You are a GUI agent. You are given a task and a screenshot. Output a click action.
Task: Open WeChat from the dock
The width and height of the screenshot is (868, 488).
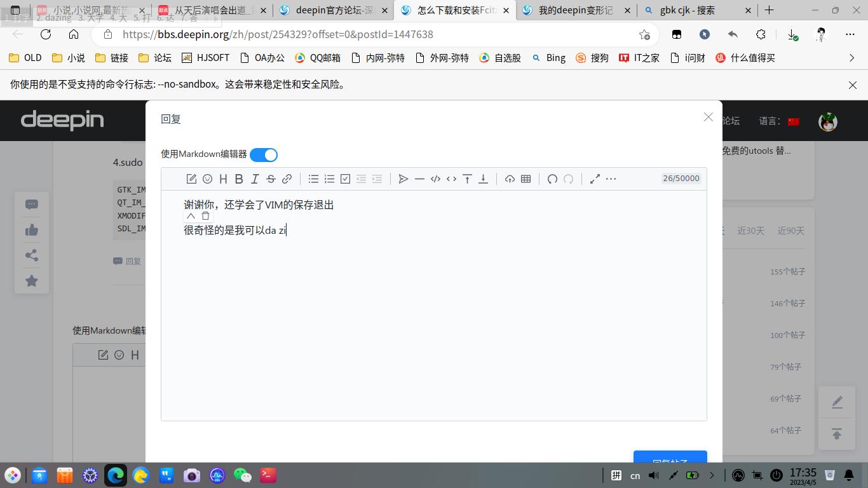coord(243,475)
